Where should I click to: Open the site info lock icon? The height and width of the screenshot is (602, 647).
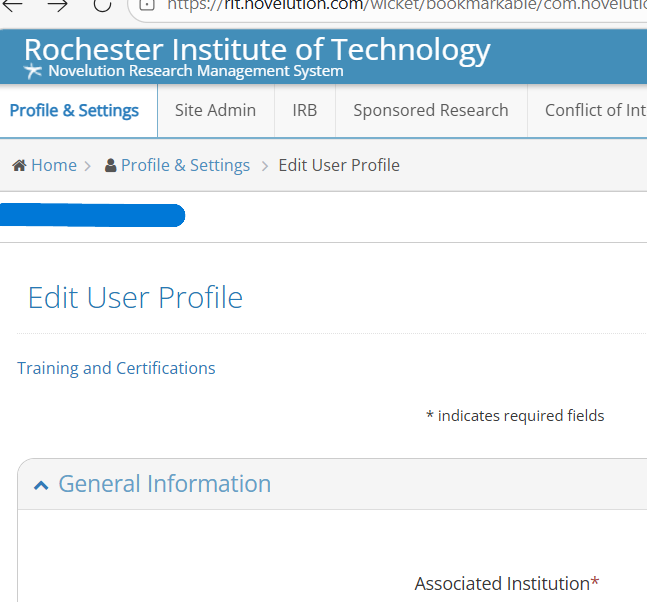click(x=146, y=5)
